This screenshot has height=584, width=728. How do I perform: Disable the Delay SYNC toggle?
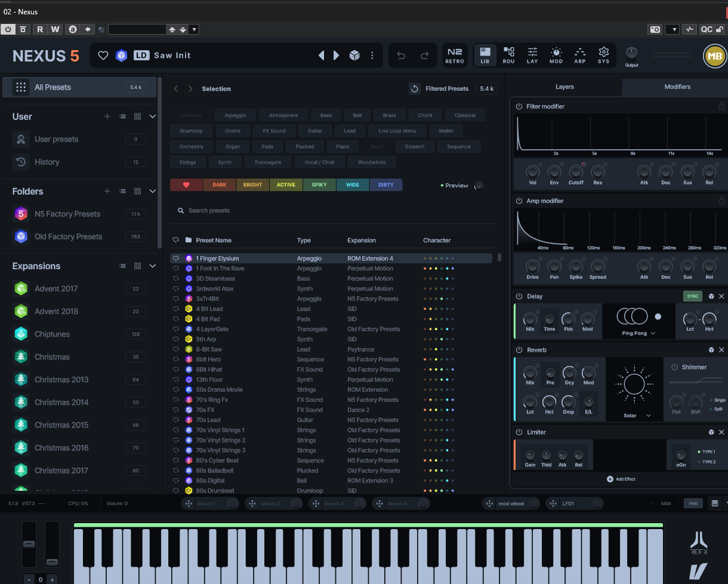pos(692,296)
